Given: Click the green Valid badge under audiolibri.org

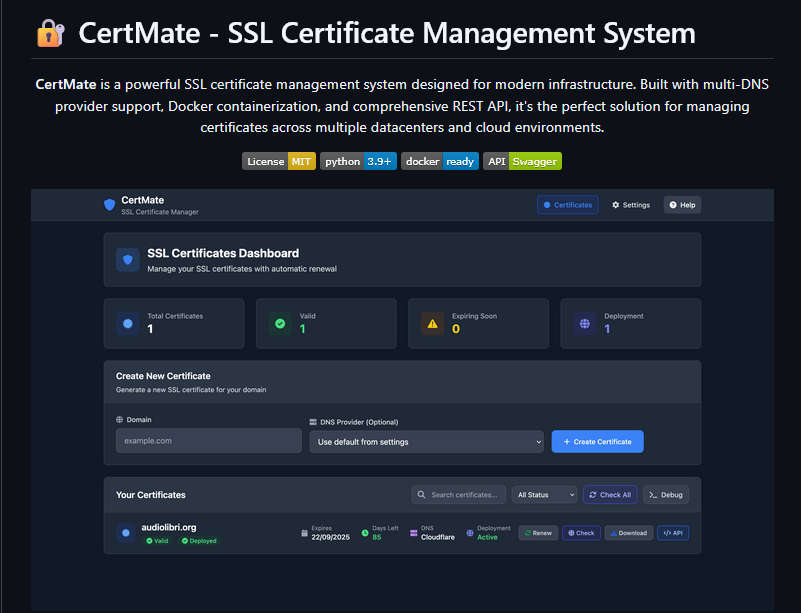Looking at the screenshot, I should tap(157, 540).
